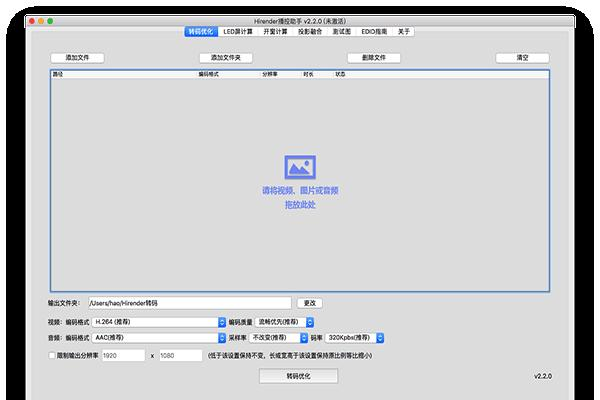Viewport: 600px width, 400px height.
Task: Click the 时长 column header
Action: click(308, 74)
